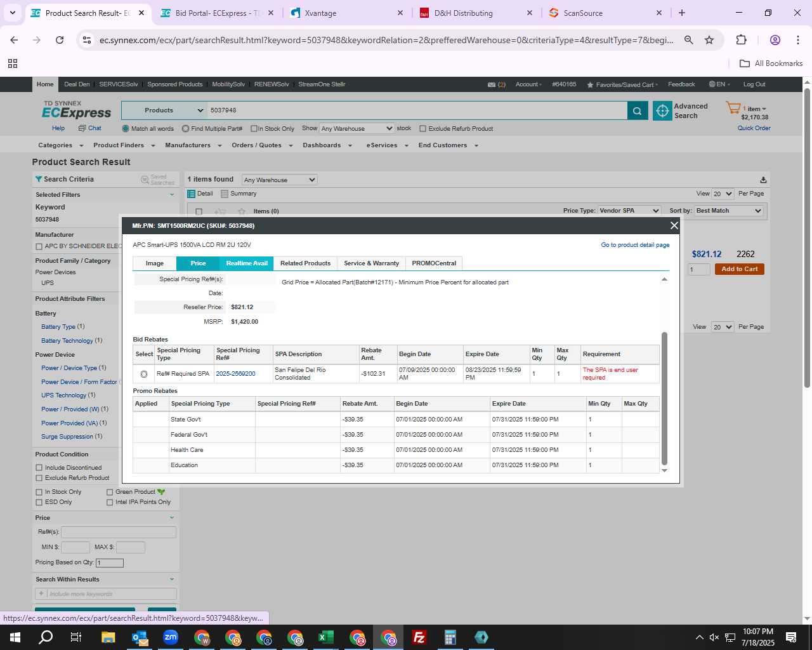
Task: Expand the Manufacturers menu
Action: [193, 145]
